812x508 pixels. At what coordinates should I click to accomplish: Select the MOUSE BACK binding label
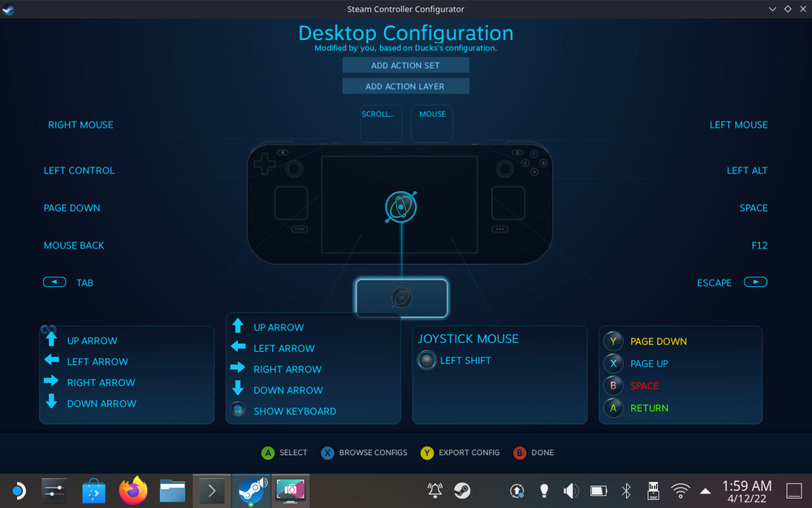tap(74, 245)
